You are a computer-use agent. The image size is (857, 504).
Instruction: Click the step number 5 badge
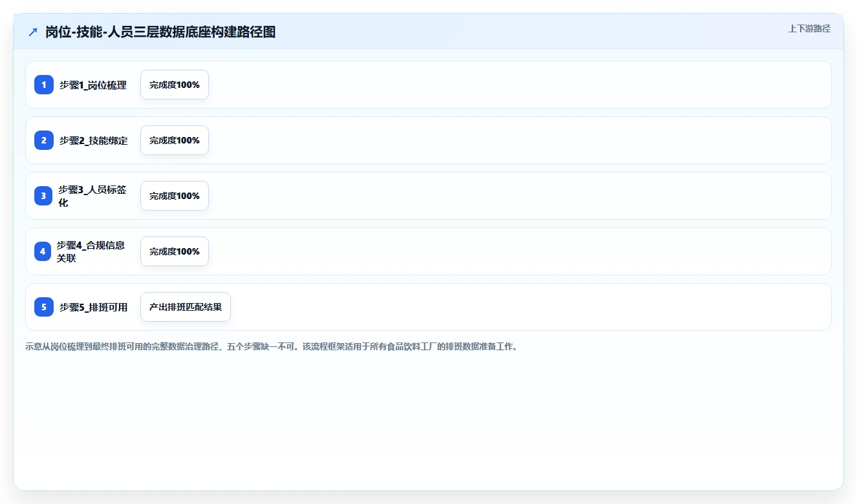tap(44, 307)
